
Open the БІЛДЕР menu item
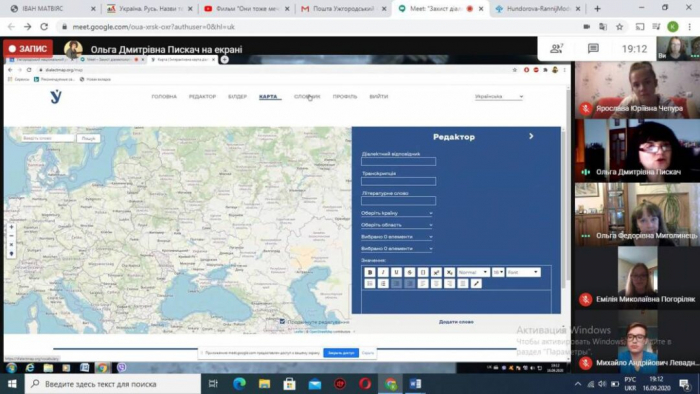click(237, 96)
